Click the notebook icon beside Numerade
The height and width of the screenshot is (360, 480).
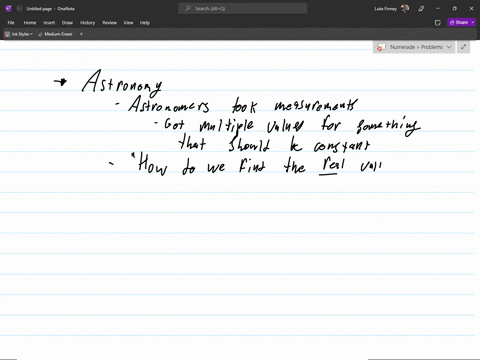(x=381, y=47)
